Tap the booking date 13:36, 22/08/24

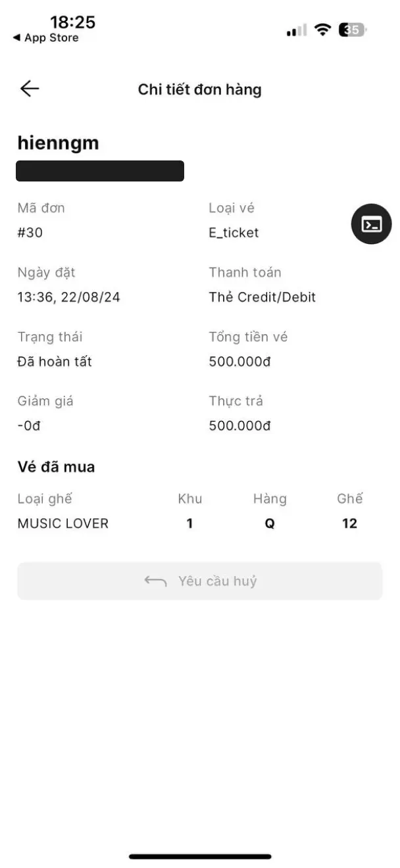[x=68, y=297]
